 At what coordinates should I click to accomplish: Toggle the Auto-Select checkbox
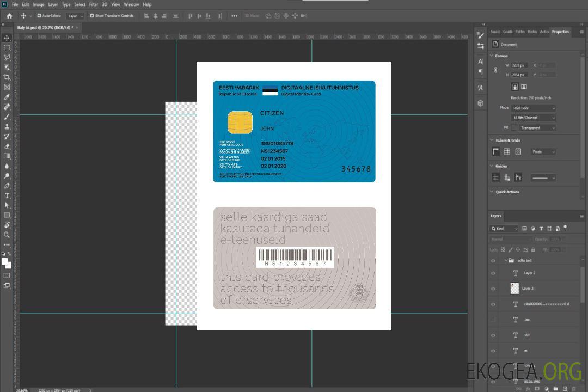click(x=39, y=16)
